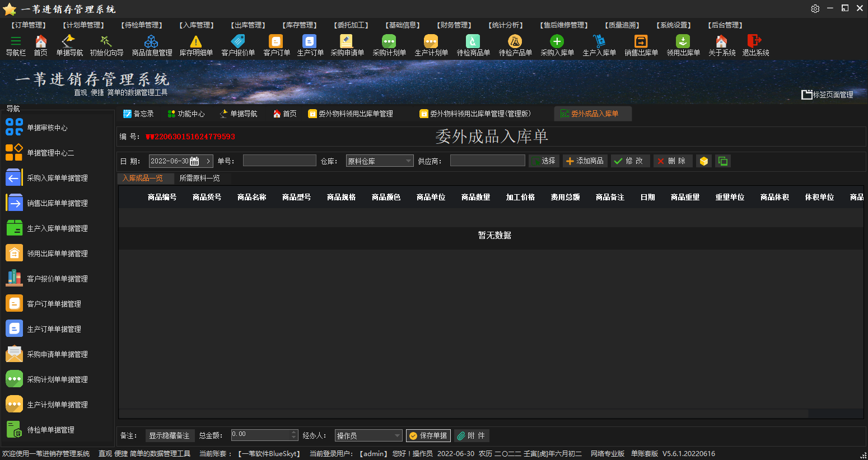The image size is (868, 460).
Task: Expand 经办人 操作员 dropdown
Action: click(x=398, y=435)
